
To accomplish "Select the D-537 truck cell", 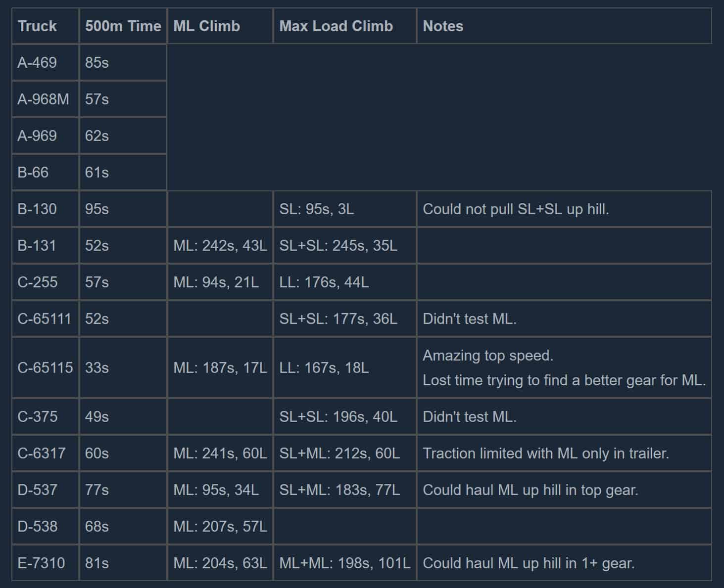I will [38, 490].
